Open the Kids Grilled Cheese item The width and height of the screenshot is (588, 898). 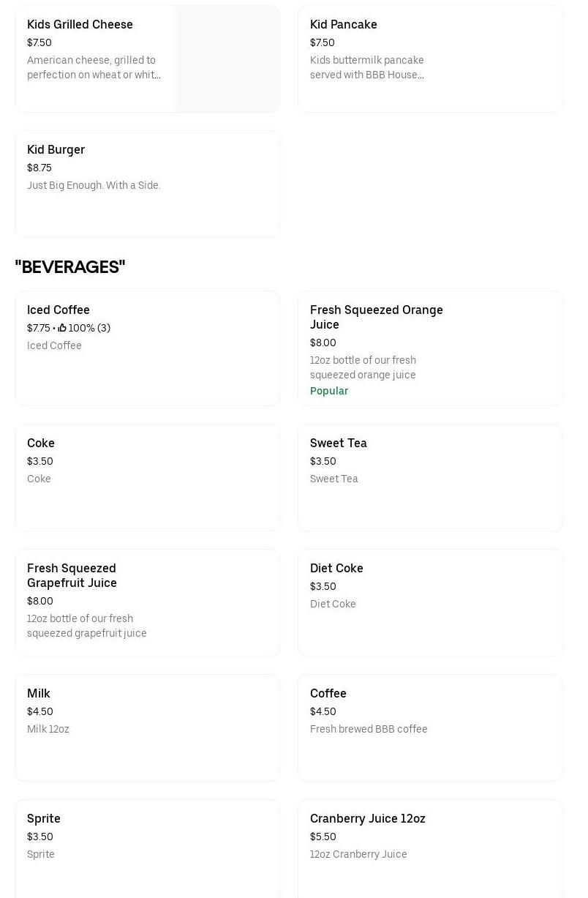80,25
